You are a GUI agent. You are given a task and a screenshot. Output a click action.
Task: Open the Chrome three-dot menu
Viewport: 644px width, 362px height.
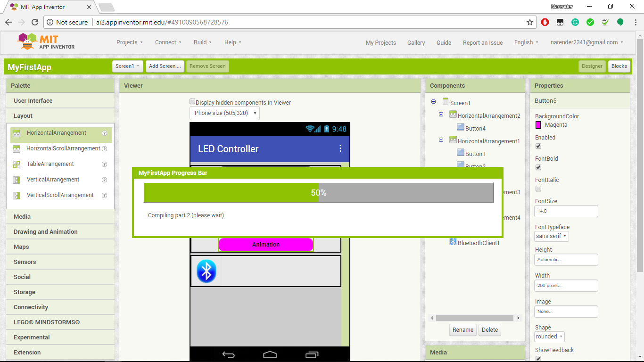point(635,22)
